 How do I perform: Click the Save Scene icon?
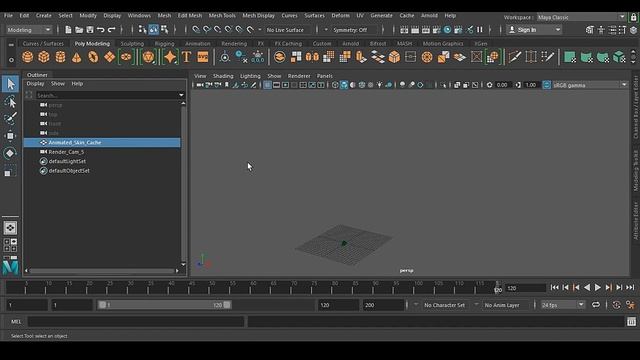[x=90, y=30]
